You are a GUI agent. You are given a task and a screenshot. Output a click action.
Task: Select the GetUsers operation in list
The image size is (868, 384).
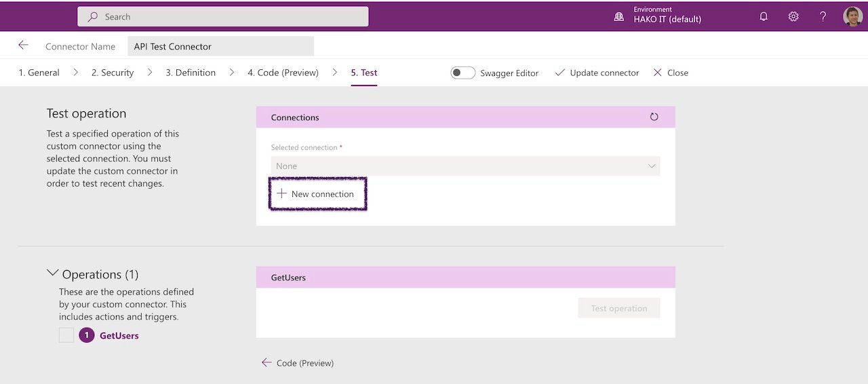[119, 335]
